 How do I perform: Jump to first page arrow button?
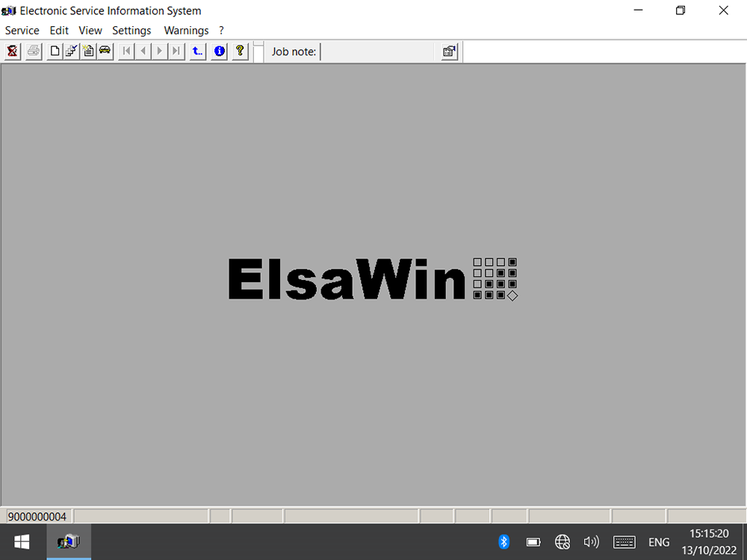(126, 51)
